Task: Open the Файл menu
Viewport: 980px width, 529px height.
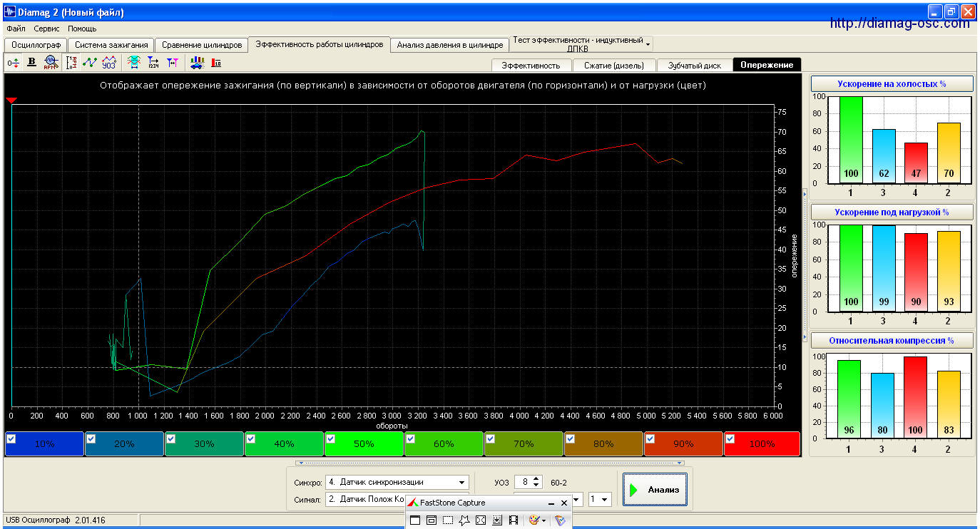Action: tap(16, 29)
